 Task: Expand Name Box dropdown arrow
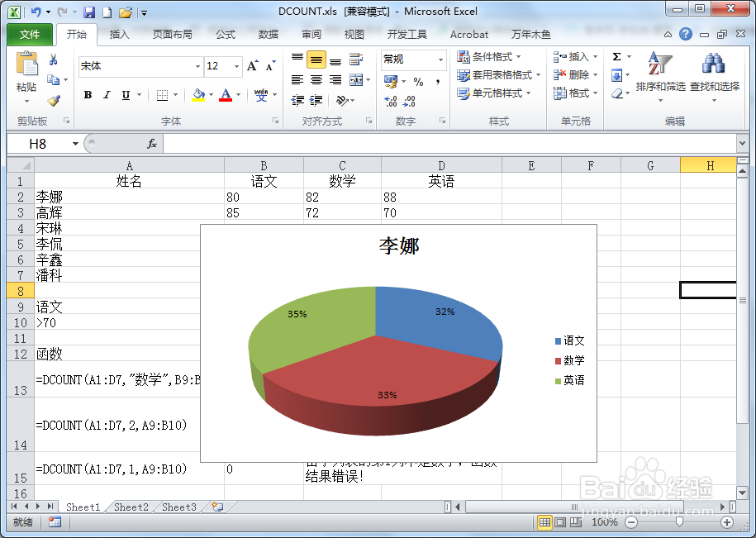pos(75,144)
